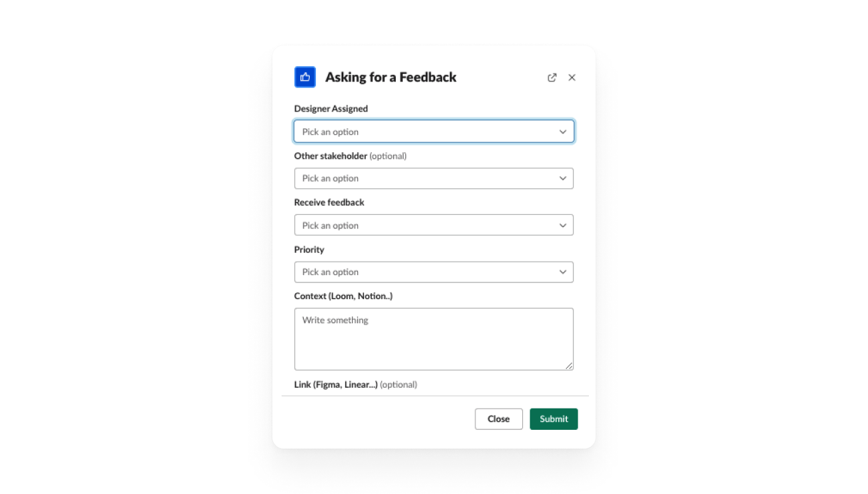Click the chevron arrow in Other stakeholder field

coord(563,178)
